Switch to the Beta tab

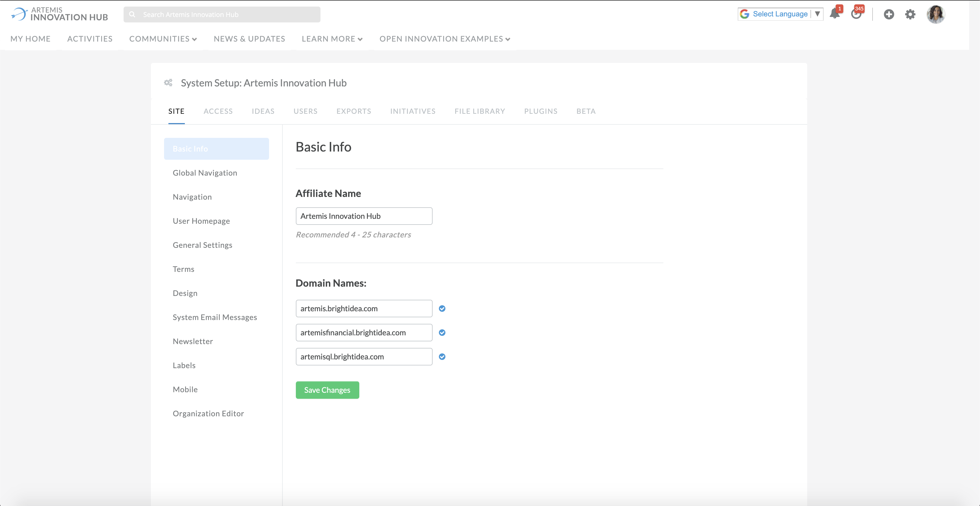(586, 111)
